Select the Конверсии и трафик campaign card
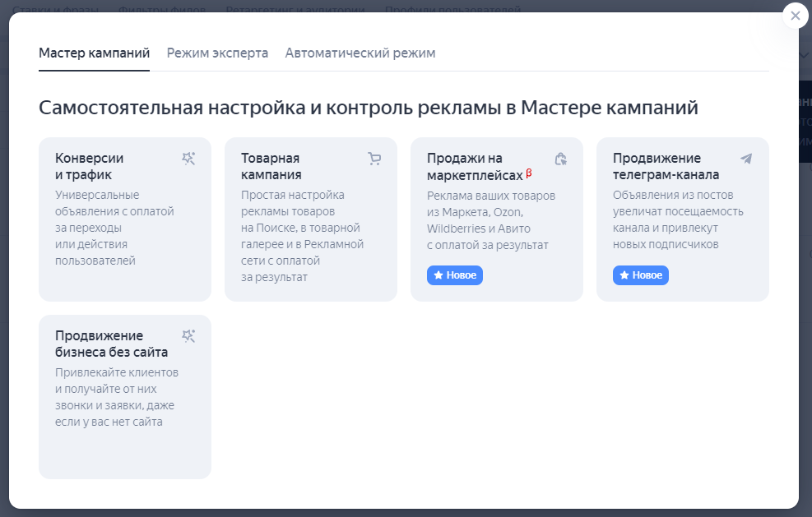Image resolution: width=812 pixels, height=517 pixels. pos(124,218)
